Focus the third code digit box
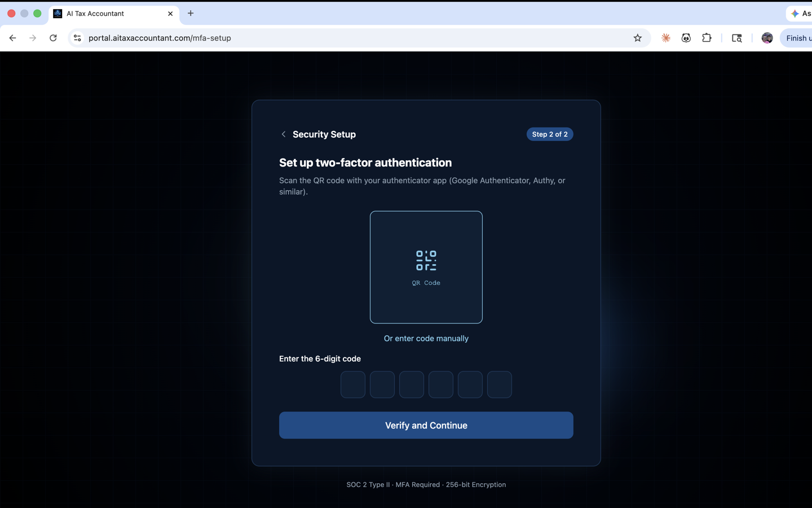The image size is (812, 508). point(412,384)
